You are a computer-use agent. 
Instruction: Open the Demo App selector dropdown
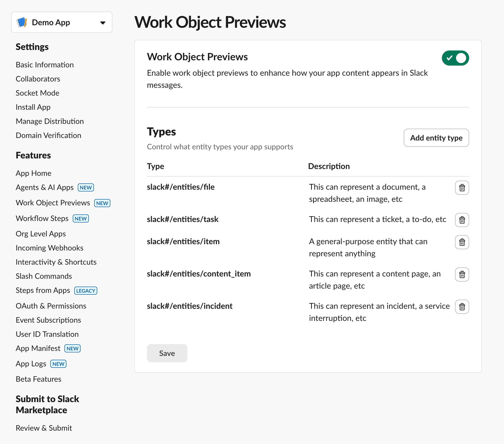(103, 23)
